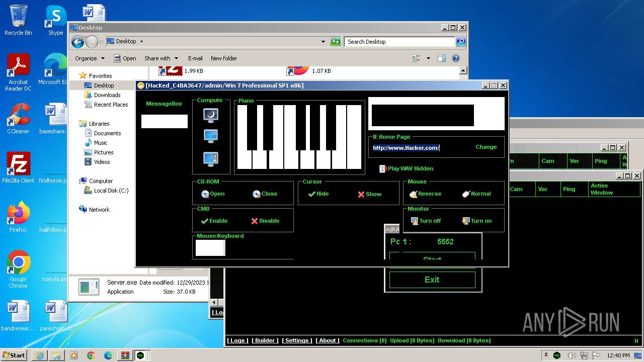The image size is (644, 362).
Task: Toggle Explorer preview pane button
Action: coord(442,58)
